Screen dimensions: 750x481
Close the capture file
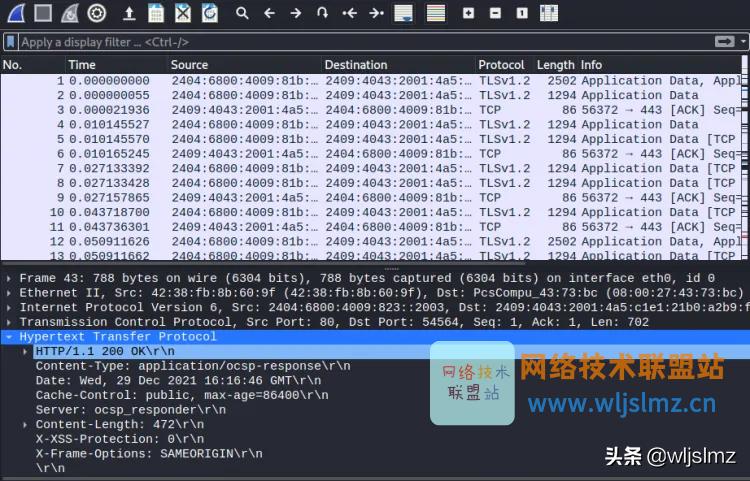point(183,13)
